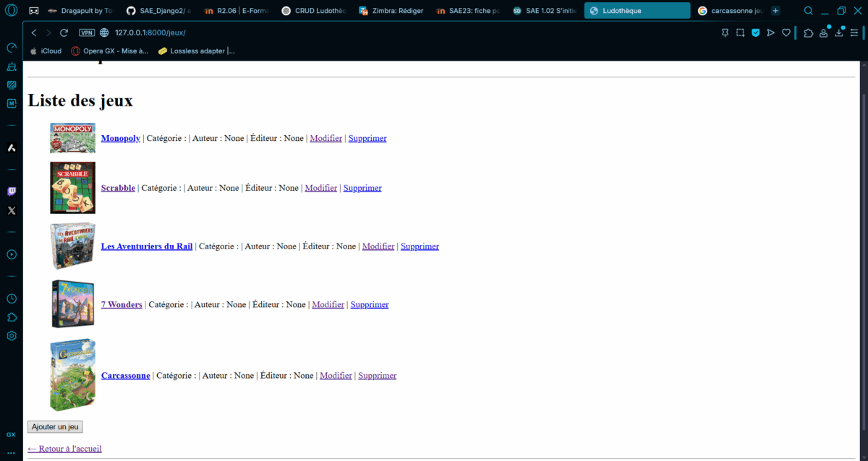This screenshot has height=461, width=868.
Task: Open the easy setup sliders icon
Action: coord(854,33)
